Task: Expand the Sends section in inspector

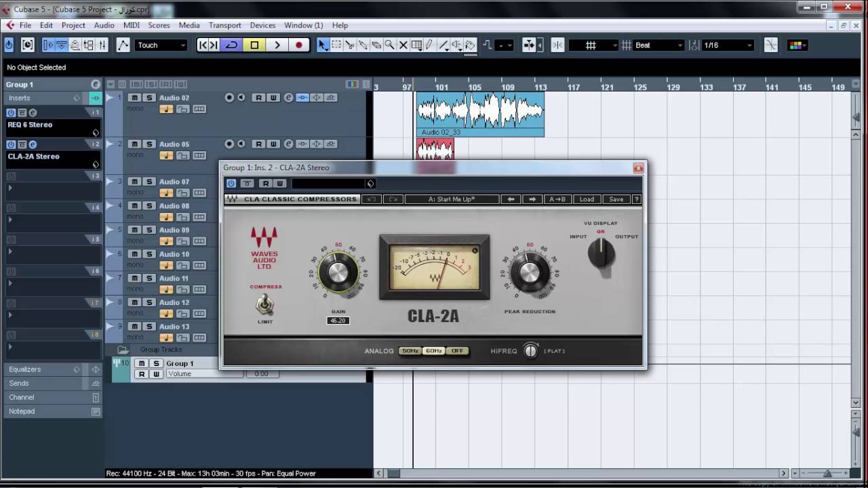Action: click(x=52, y=384)
